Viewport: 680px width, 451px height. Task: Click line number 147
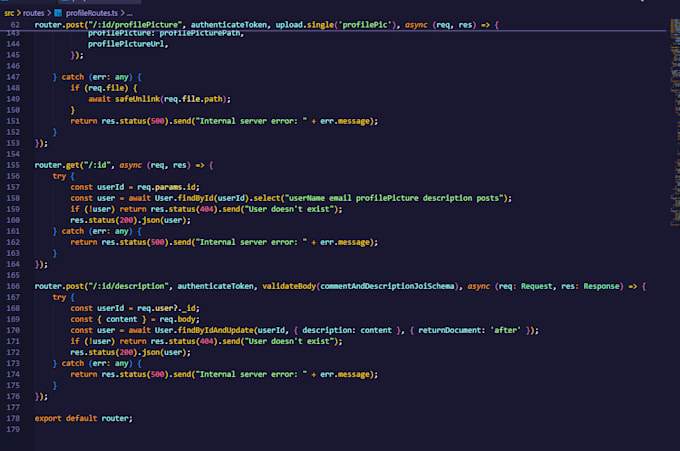point(13,77)
